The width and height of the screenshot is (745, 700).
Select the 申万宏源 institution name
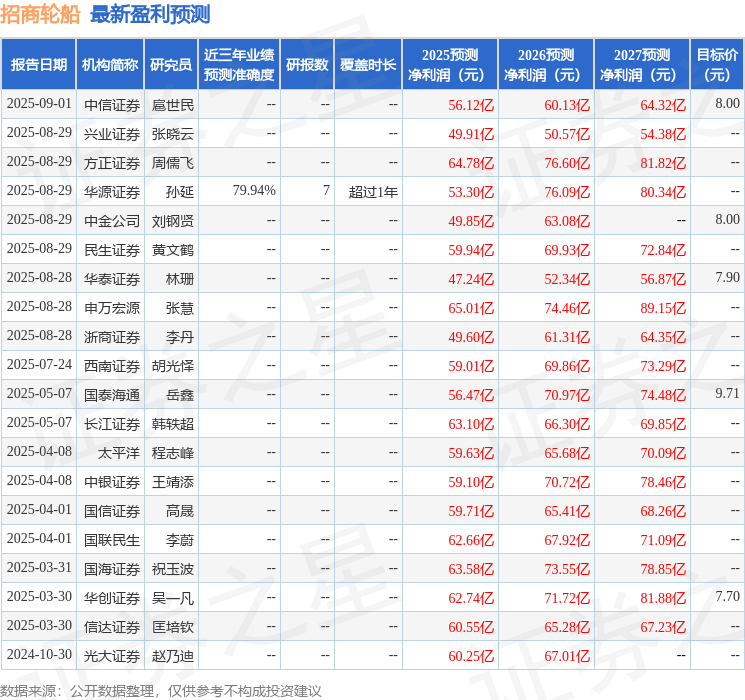point(111,307)
